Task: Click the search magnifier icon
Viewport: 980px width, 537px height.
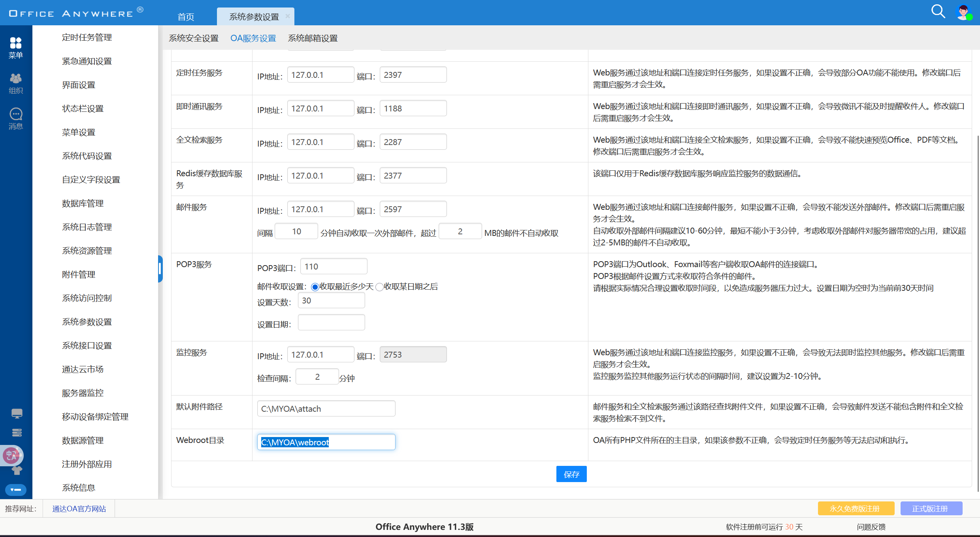Action: tap(938, 11)
